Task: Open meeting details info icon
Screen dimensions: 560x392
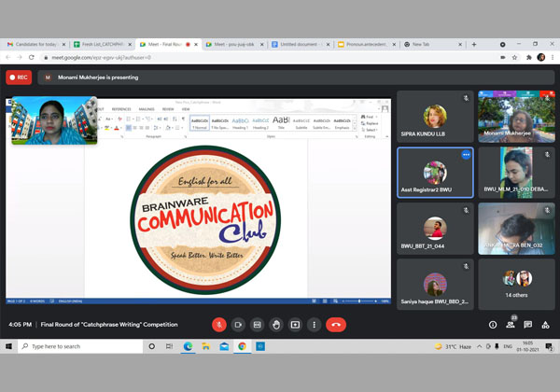Action: tap(493, 324)
